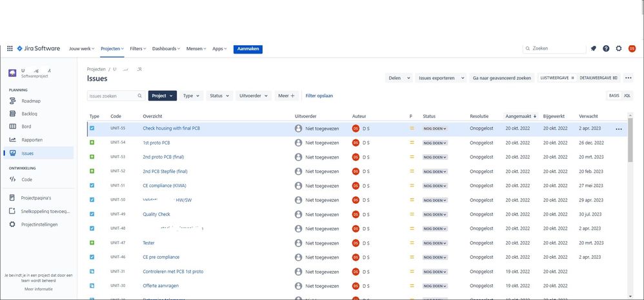The height and width of the screenshot is (300, 644).
Task: Click the Meer + filter button
Action: (287, 95)
